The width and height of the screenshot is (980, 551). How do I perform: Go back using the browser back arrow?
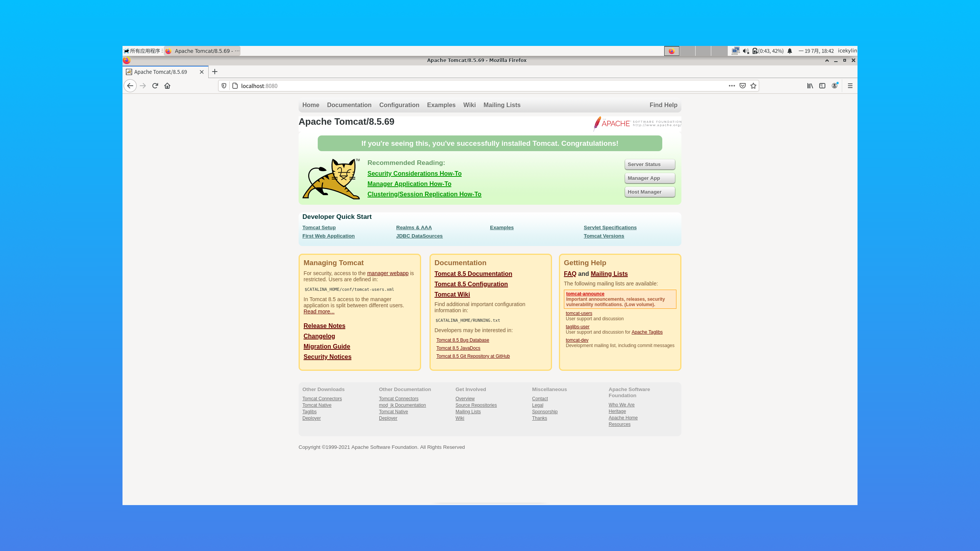click(130, 86)
